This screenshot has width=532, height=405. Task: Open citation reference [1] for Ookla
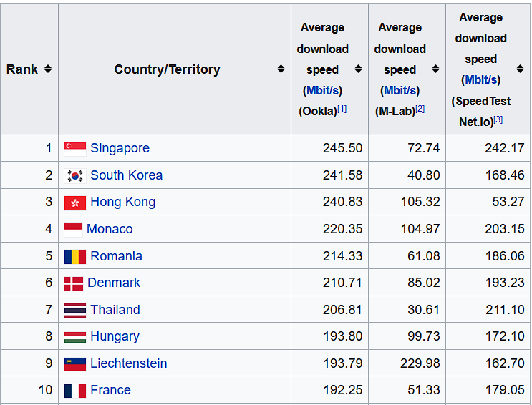tap(342, 109)
